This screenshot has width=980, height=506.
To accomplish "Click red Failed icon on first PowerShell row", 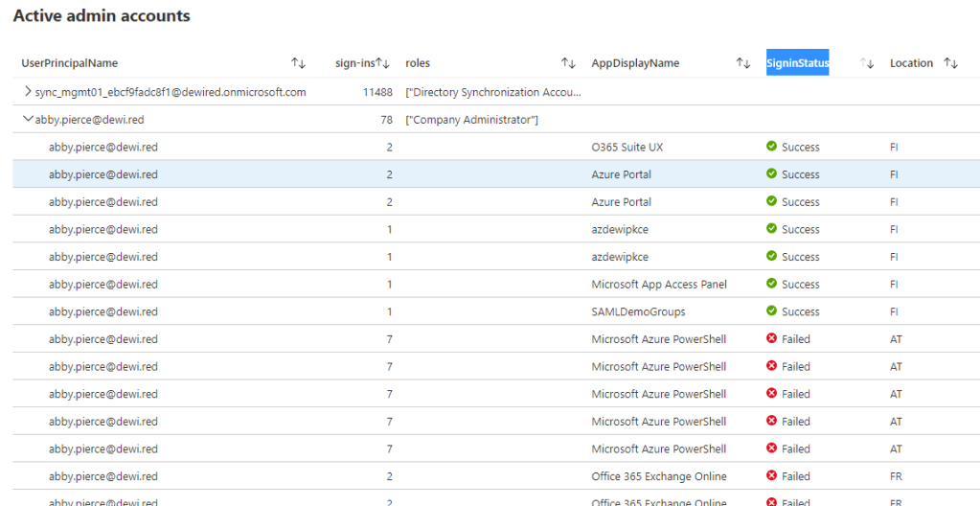I will coord(771,339).
